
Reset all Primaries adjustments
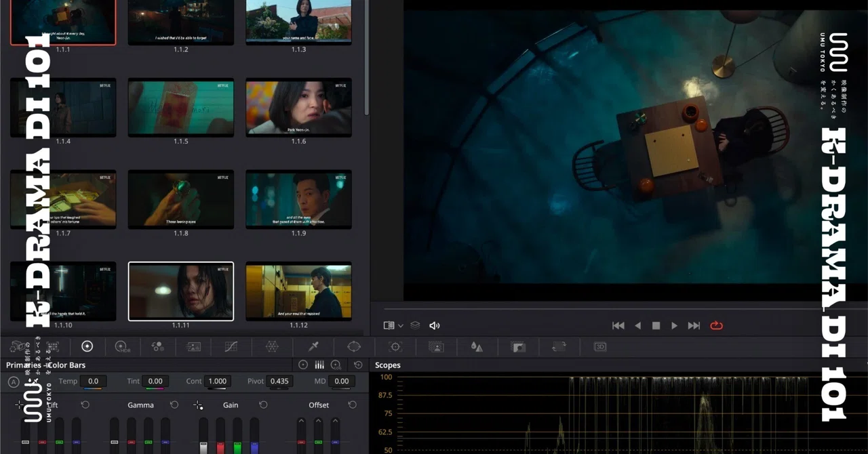coord(357,365)
